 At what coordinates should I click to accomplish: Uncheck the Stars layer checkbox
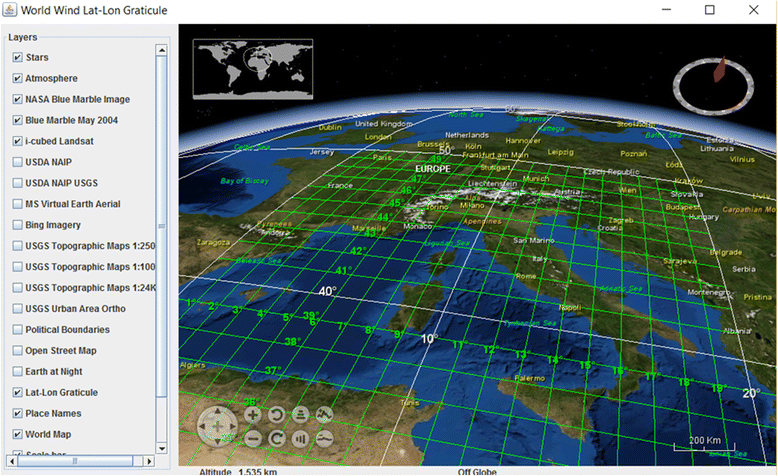coord(17,58)
